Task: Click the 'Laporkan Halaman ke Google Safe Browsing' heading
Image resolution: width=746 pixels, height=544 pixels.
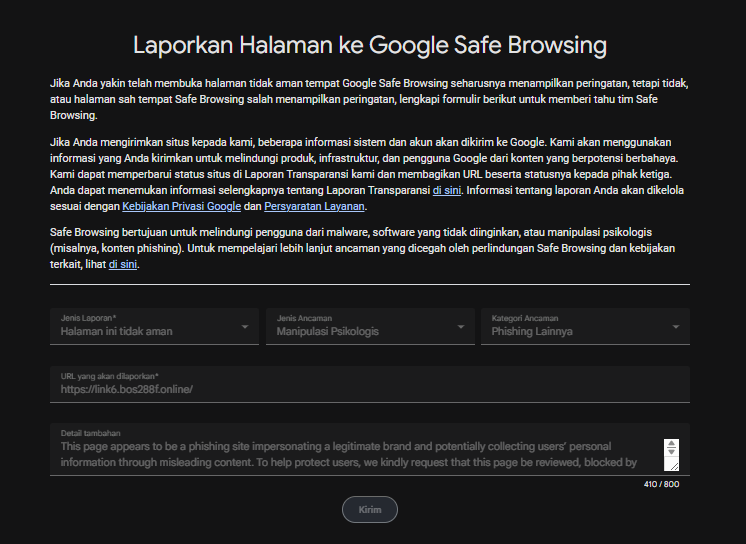Action: [x=370, y=46]
